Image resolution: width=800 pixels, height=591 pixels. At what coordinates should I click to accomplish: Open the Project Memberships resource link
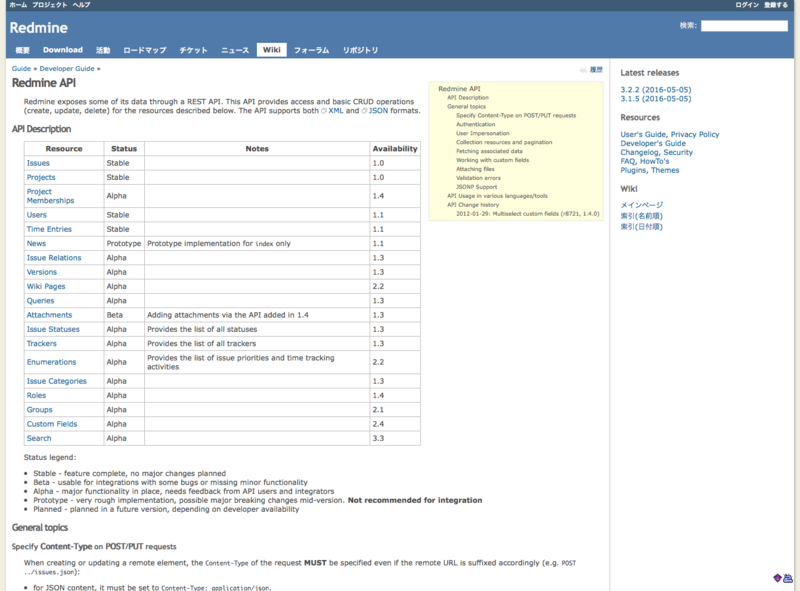pos(50,196)
